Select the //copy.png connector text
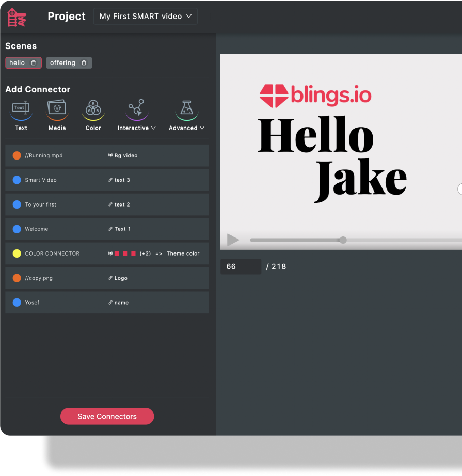Screen dimensions: 462x476 click(39, 278)
